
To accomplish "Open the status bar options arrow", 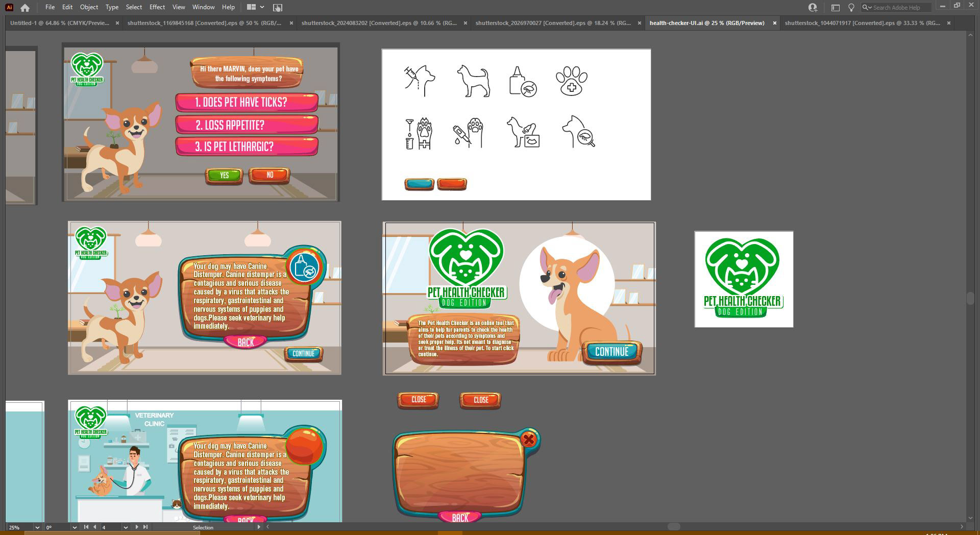I will click(259, 527).
